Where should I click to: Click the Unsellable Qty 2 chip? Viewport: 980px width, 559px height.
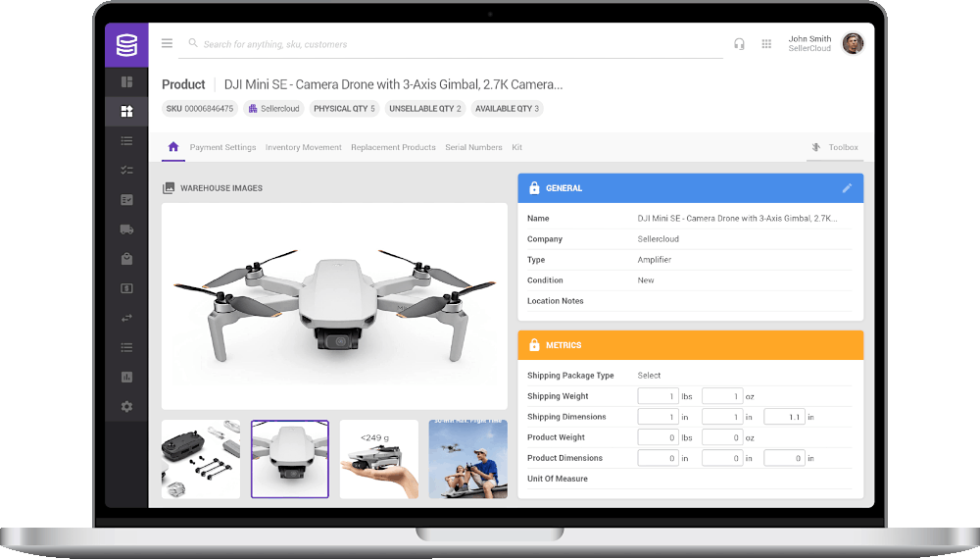click(x=425, y=109)
